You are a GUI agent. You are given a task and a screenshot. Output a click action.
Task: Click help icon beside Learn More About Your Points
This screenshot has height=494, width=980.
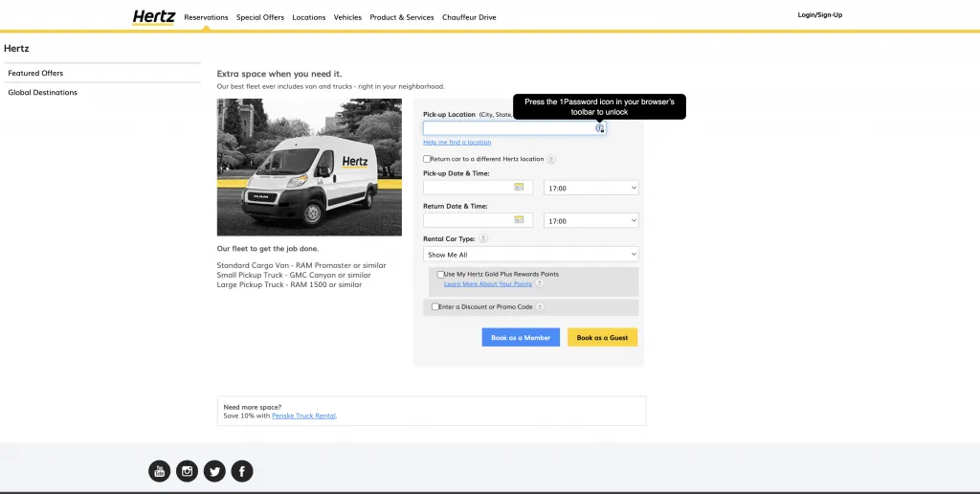[x=540, y=284]
